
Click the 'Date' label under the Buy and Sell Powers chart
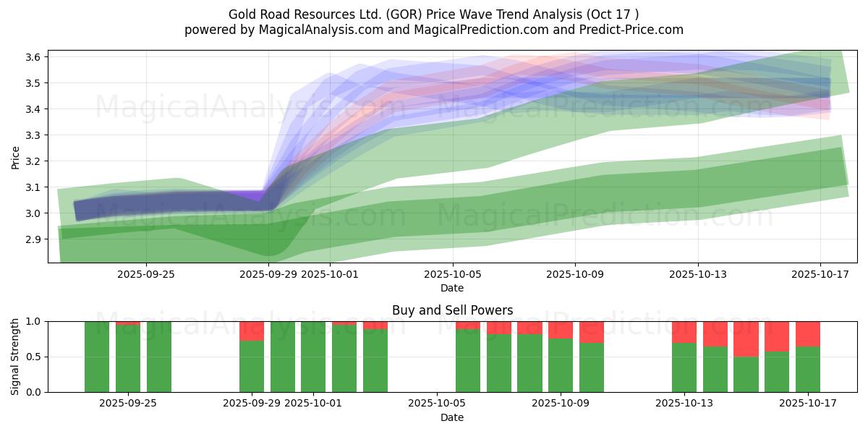452,417
